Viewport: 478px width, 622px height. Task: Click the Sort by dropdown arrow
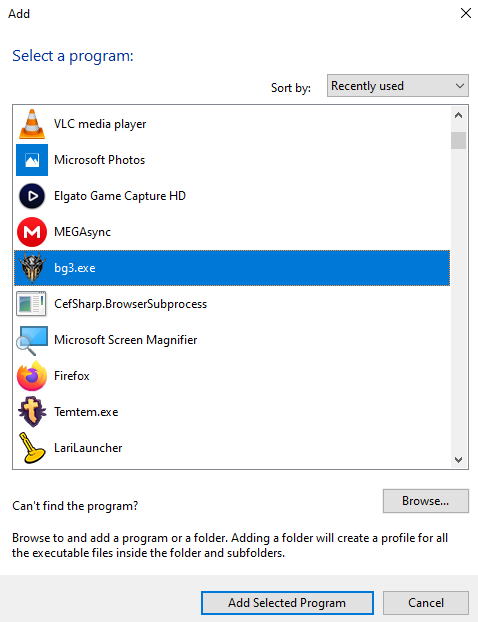pyautogui.click(x=460, y=86)
